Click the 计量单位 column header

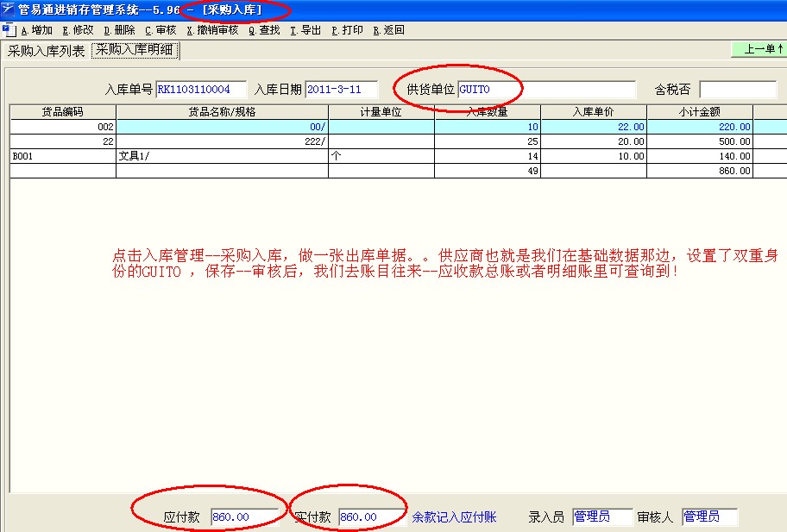pos(381,112)
